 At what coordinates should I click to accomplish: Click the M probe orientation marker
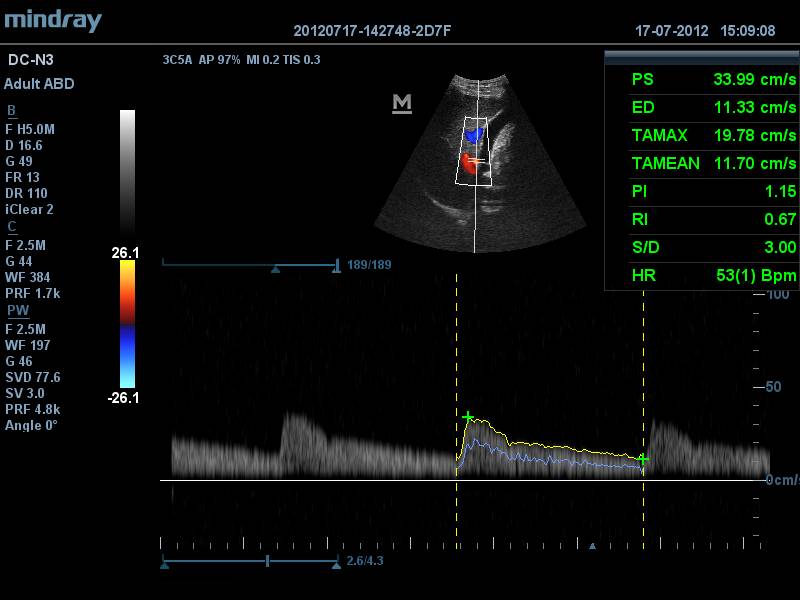[x=402, y=104]
